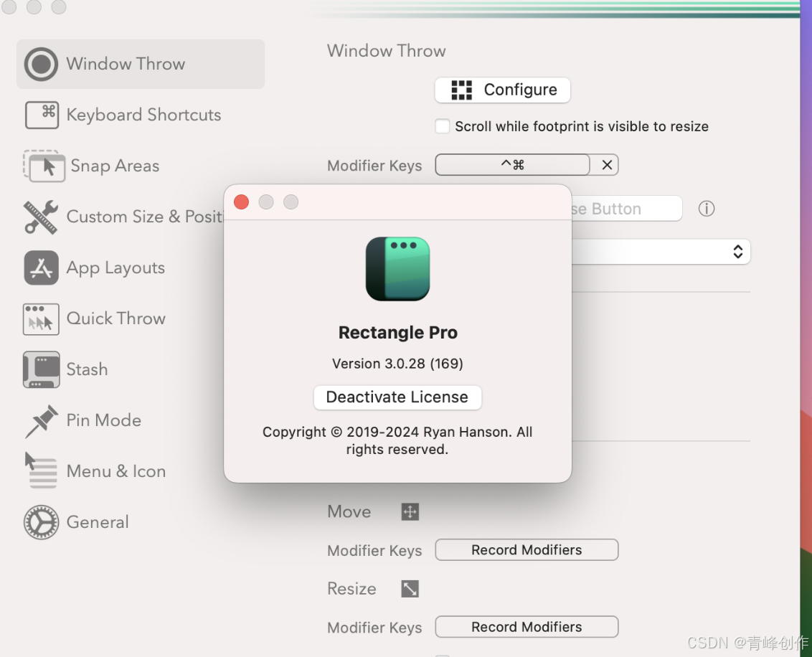The height and width of the screenshot is (657, 812).
Task: Click the Resize diagonal arrow icon
Action: [x=410, y=589]
